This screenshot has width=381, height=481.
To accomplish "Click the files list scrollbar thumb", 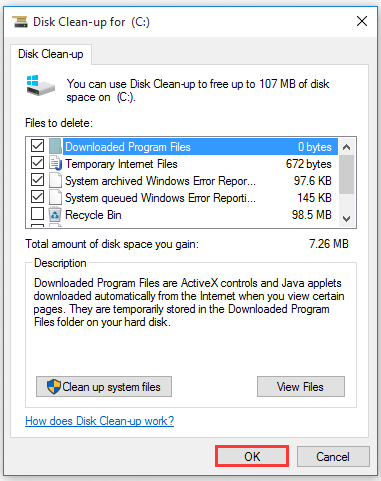I will (x=347, y=174).
